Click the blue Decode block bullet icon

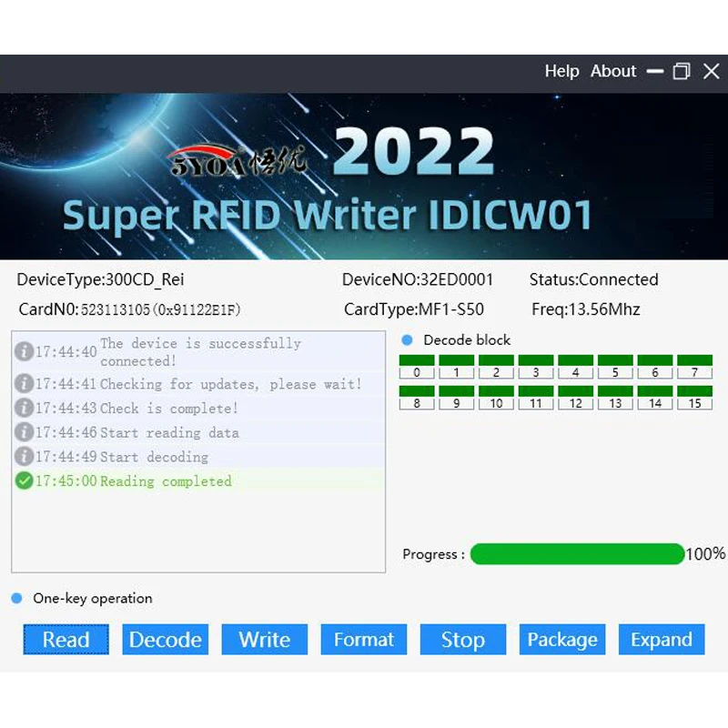(x=407, y=340)
